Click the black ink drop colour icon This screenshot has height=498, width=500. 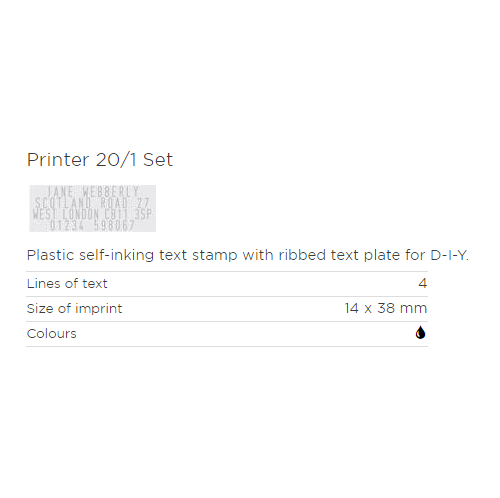pos(420,332)
